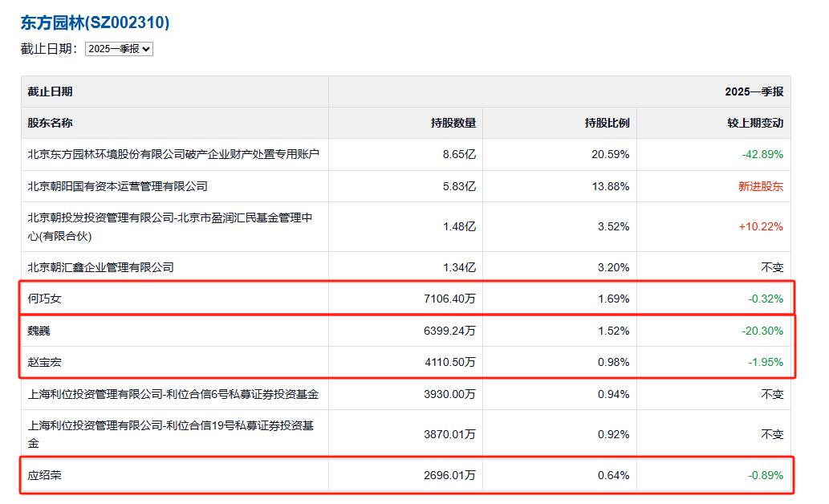This screenshot has height=504, width=829.
Task: Click the -20.30% change value
Action: point(762,331)
